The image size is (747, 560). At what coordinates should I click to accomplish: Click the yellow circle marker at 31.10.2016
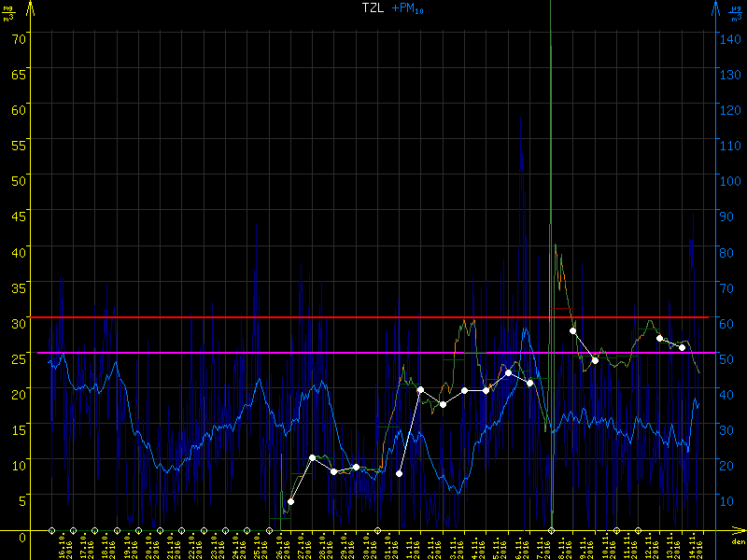(377, 530)
